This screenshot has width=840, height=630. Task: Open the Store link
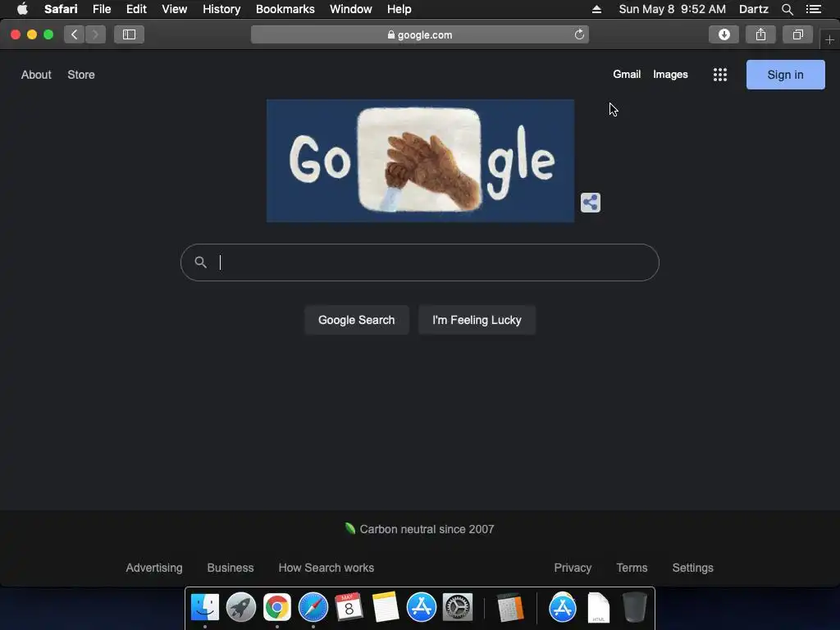tap(81, 75)
